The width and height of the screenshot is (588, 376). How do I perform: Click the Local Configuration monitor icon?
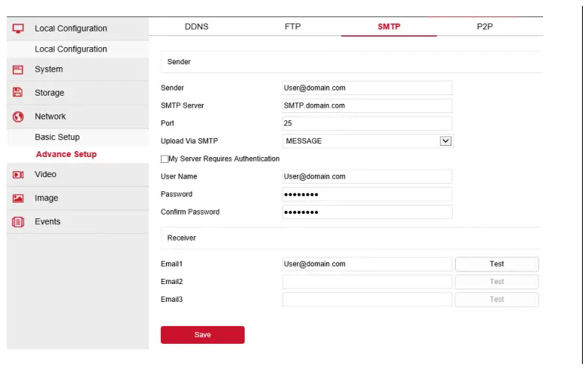point(19,28)
